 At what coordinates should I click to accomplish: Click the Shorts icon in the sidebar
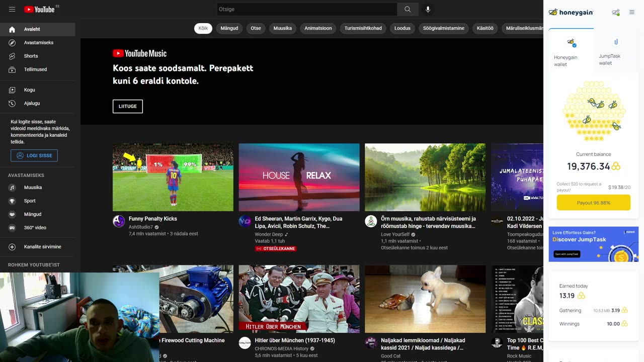click(12, 56)
